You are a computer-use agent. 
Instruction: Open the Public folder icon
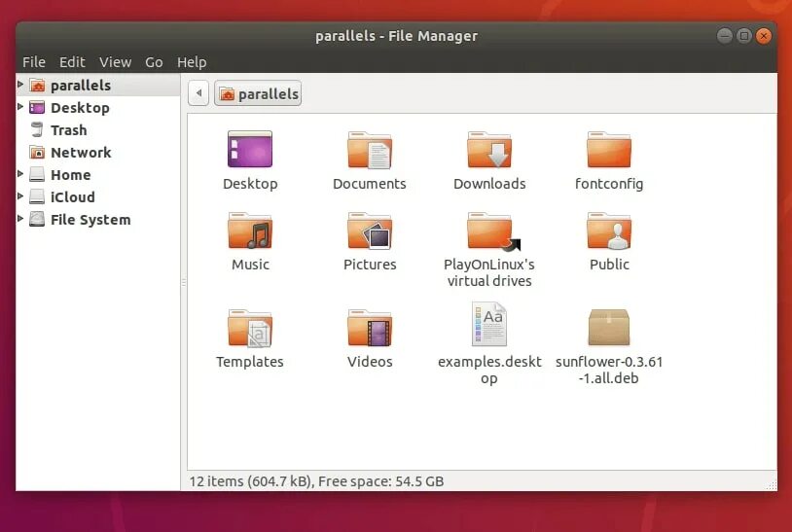[609, 231]
